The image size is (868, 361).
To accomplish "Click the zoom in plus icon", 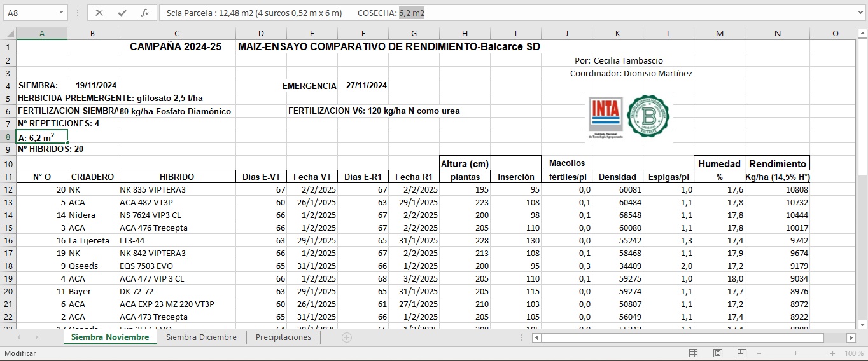I will pos(832,353).
